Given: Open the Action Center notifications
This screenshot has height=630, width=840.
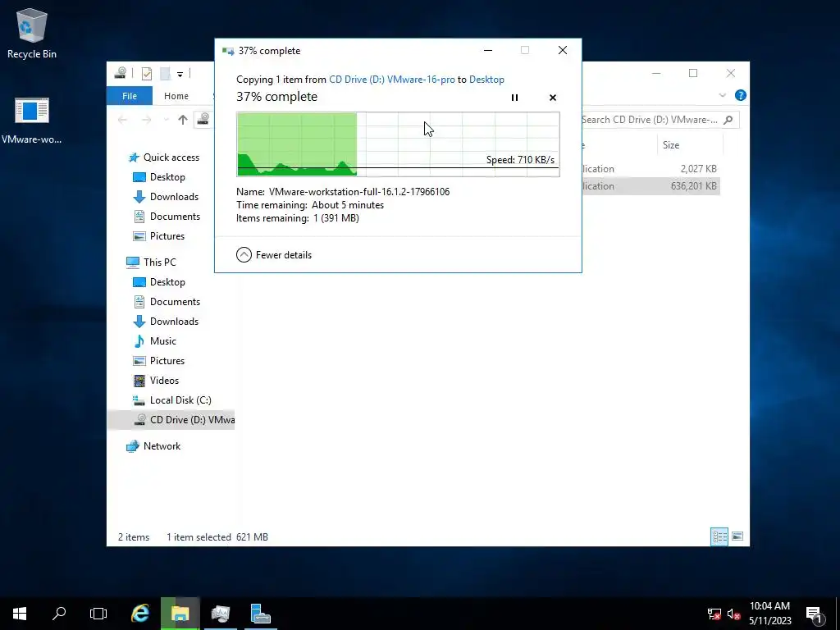Looking at the screenshot, I should 814,614.
